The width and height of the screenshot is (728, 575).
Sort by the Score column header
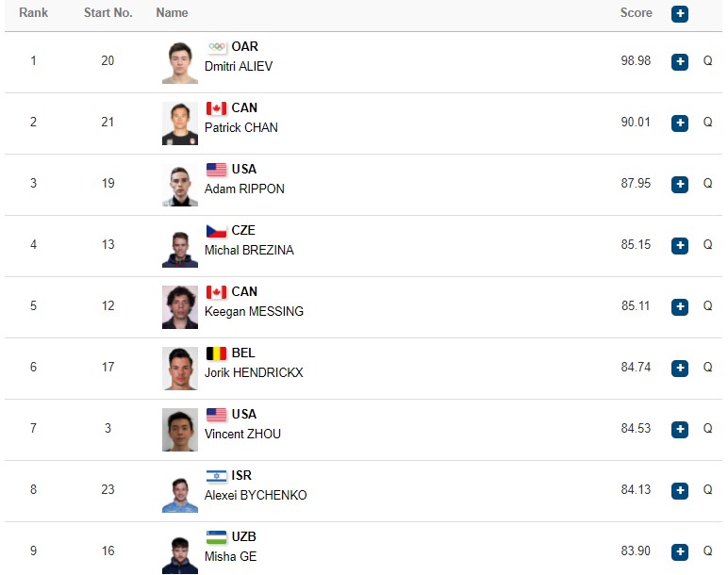(637, 12)
